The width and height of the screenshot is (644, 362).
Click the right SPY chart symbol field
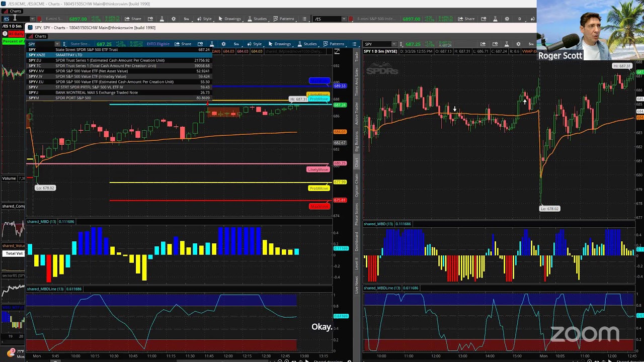pyautogui.click(x=377, y=44)
